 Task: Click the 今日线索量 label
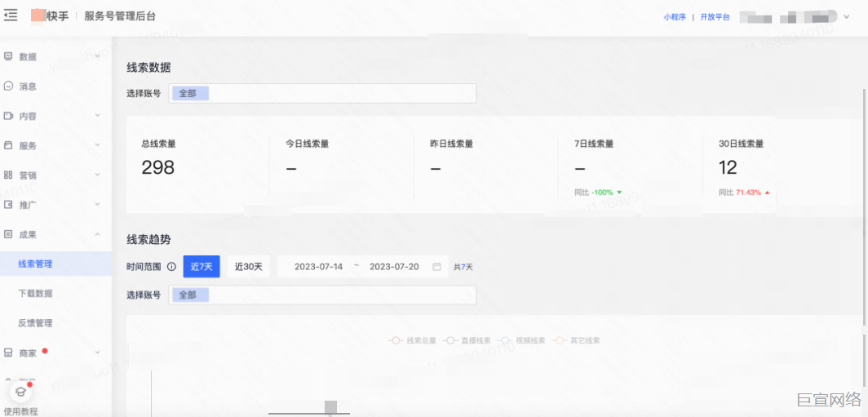(x=308, y=144)
